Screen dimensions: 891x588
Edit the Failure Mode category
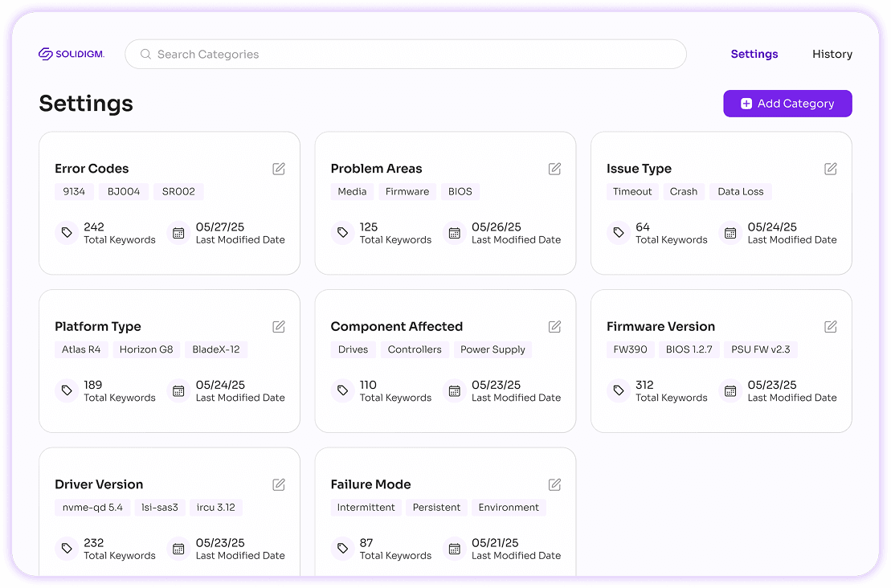[554, 484]
